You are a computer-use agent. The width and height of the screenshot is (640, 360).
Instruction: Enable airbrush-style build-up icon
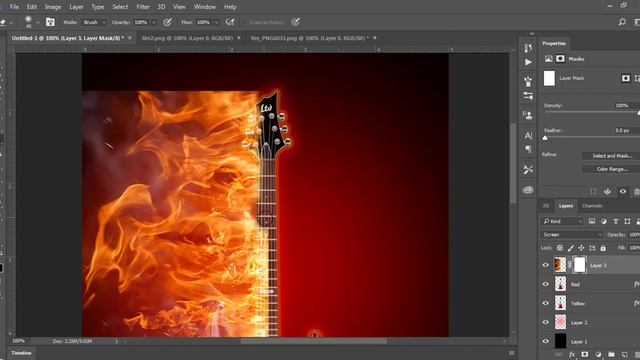coord(230,22)
